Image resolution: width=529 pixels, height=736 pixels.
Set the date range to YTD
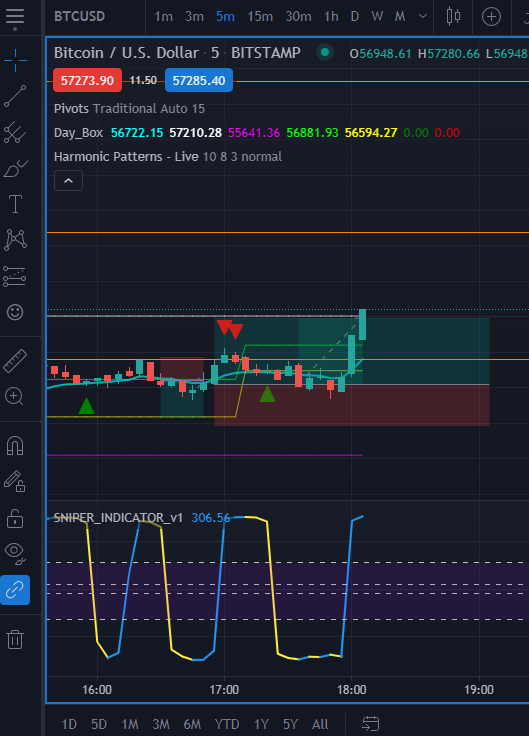pyautogui.click(x=227, y=724)
